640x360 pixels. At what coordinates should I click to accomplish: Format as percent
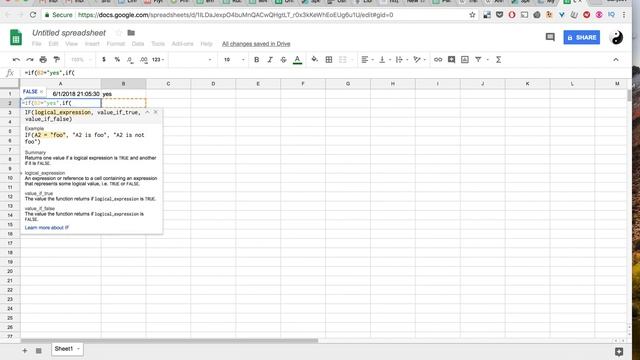tap(117, 60)
